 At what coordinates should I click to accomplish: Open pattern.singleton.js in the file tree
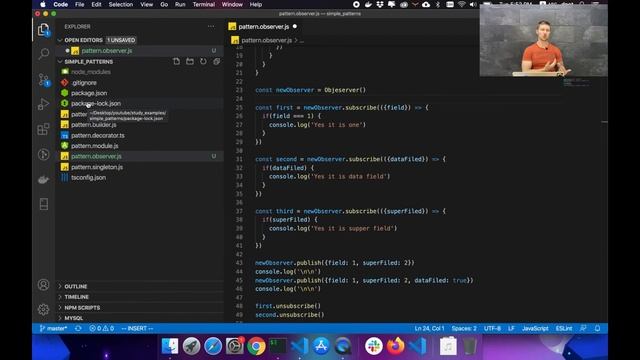pos(97,167)
